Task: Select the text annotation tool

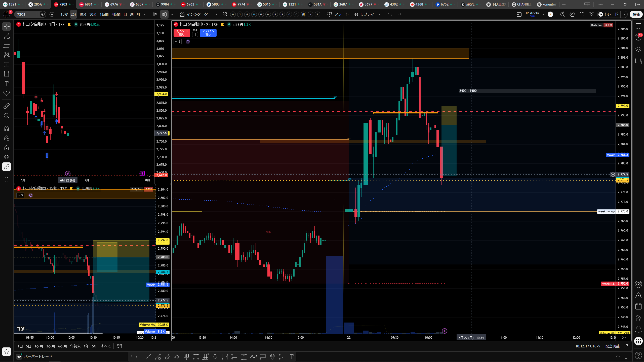Action: tap(7, 84)
